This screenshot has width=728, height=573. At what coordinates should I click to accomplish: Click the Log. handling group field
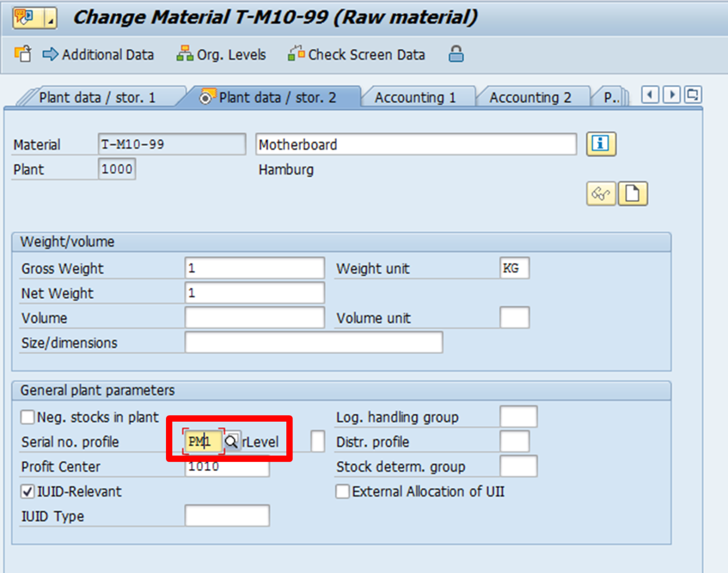pyautogui.click(x=518, y=416)
